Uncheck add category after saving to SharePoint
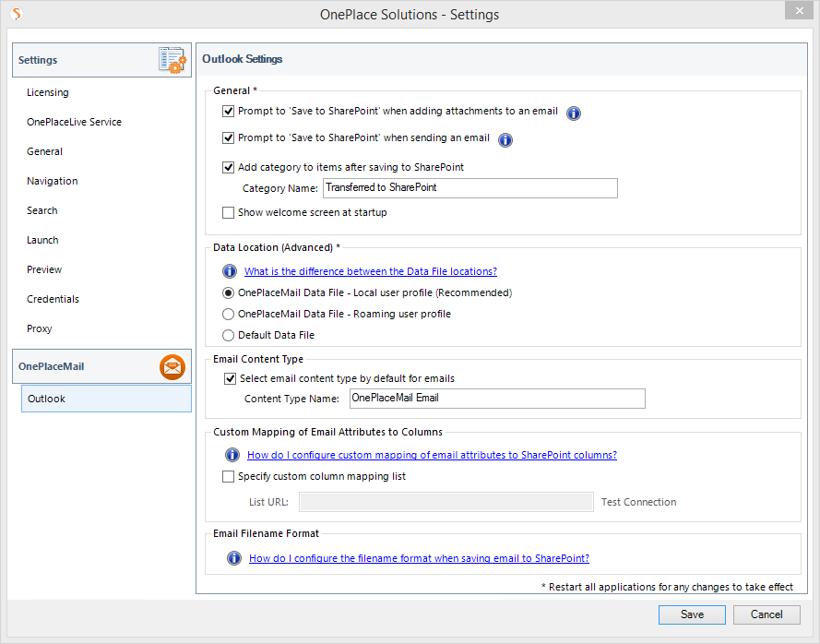 tap(229, 168)
